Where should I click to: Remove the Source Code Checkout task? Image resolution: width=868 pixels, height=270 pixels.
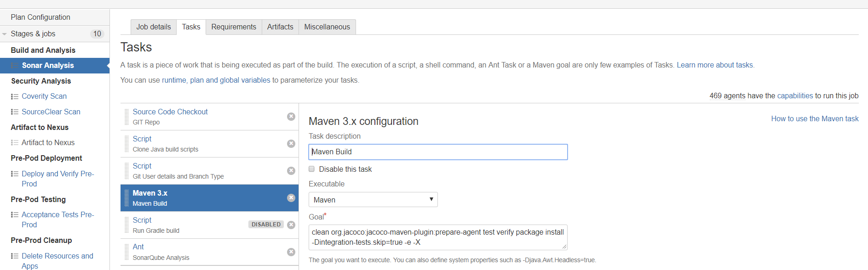coord(291,117)
